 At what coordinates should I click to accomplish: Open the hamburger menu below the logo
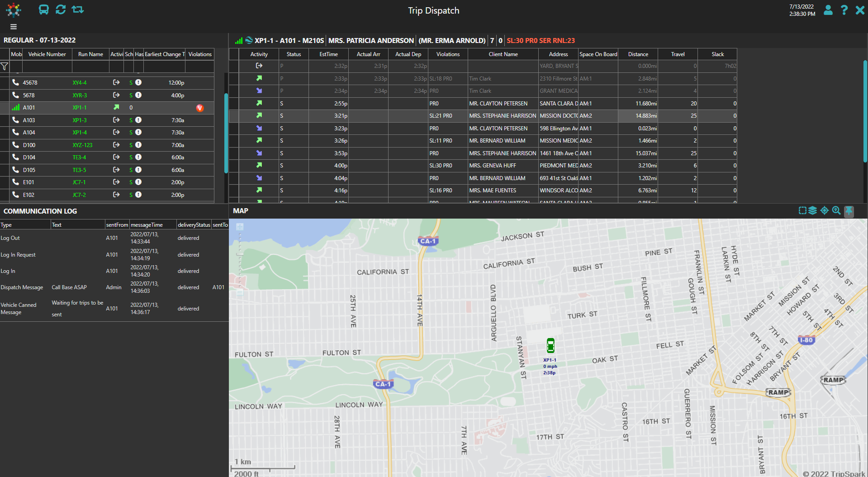14,27
